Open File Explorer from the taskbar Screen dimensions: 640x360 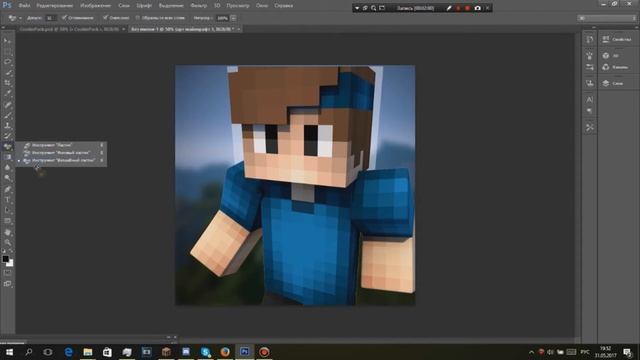point(88,352)
